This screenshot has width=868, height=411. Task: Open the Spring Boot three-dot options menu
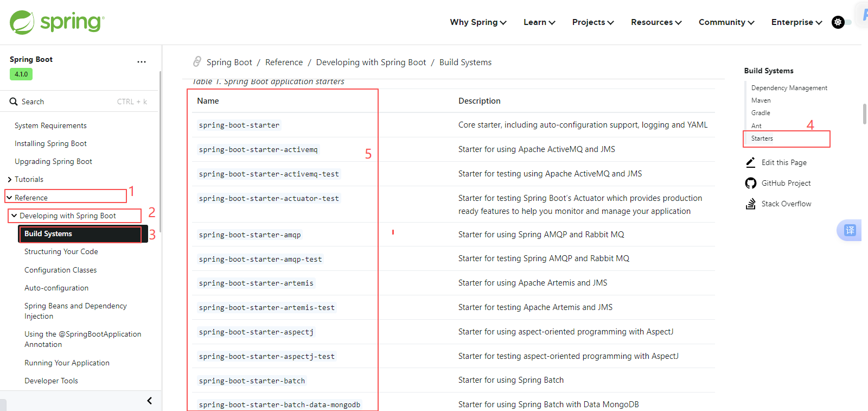[x=142, y=62]
